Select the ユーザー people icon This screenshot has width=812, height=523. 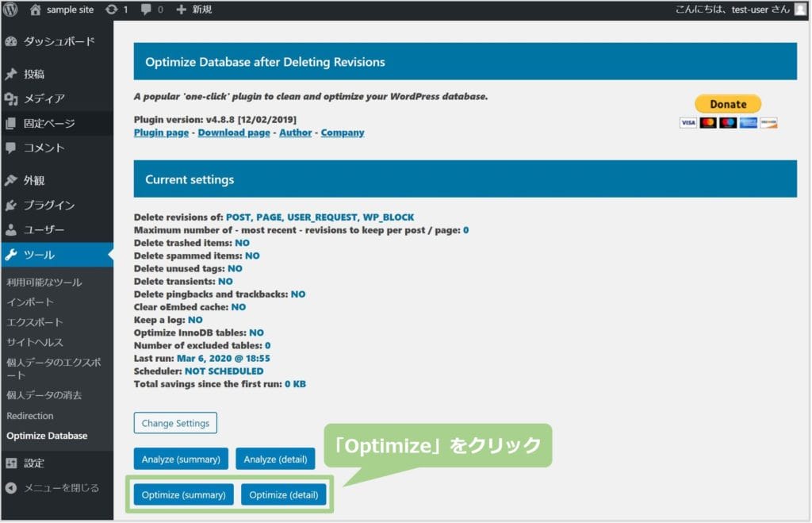(10, 230)
